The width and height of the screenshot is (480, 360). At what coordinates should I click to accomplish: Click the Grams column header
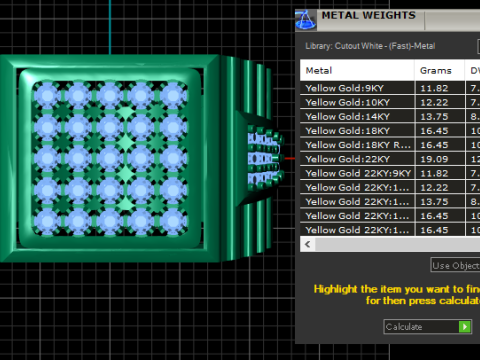[440, 70]
